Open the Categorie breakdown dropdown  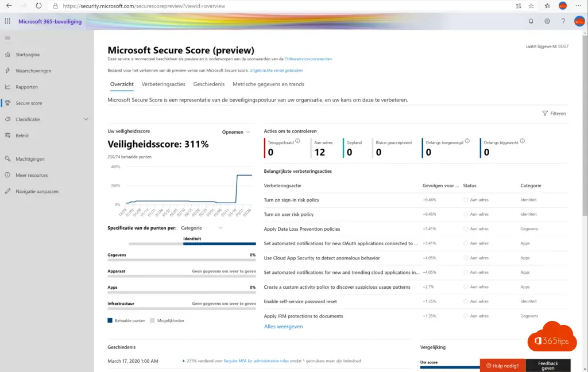coord(202,228)
